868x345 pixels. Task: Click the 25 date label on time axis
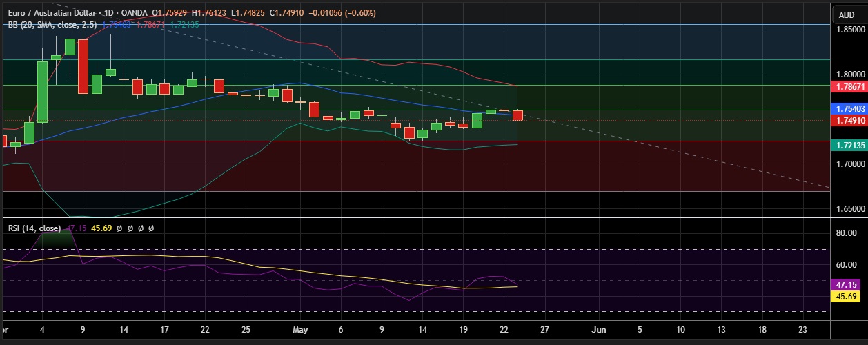pyautogui.click(x=246, y=331)
